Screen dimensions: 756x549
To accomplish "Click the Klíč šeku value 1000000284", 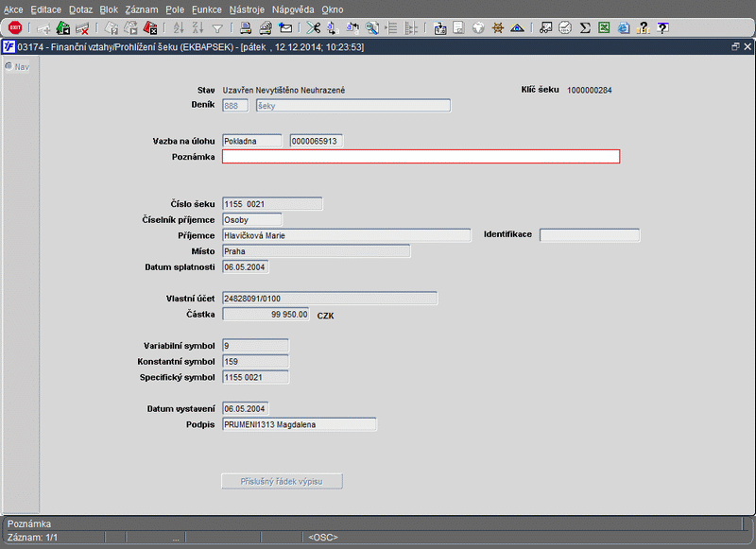I will (589, 90).
